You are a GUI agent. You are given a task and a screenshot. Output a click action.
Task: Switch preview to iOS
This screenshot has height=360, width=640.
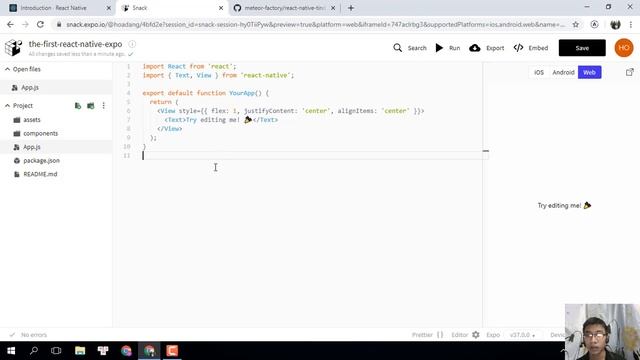click(x=539, y=72)
